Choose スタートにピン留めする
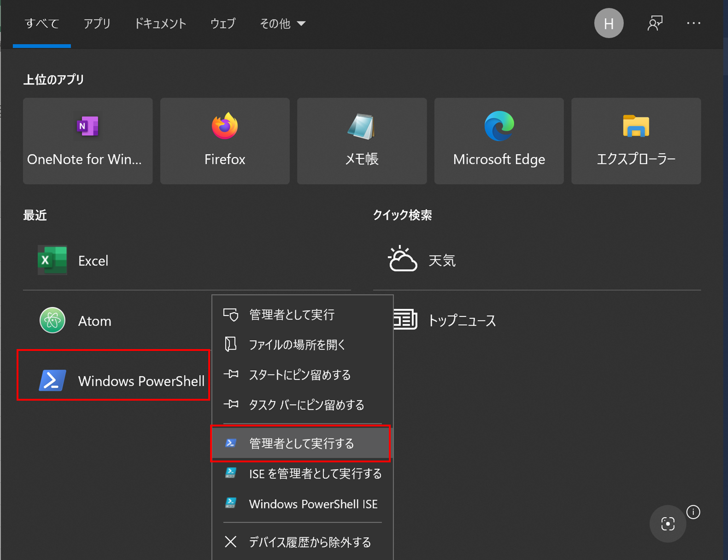728x560 pixels. [x=302, y=375]
